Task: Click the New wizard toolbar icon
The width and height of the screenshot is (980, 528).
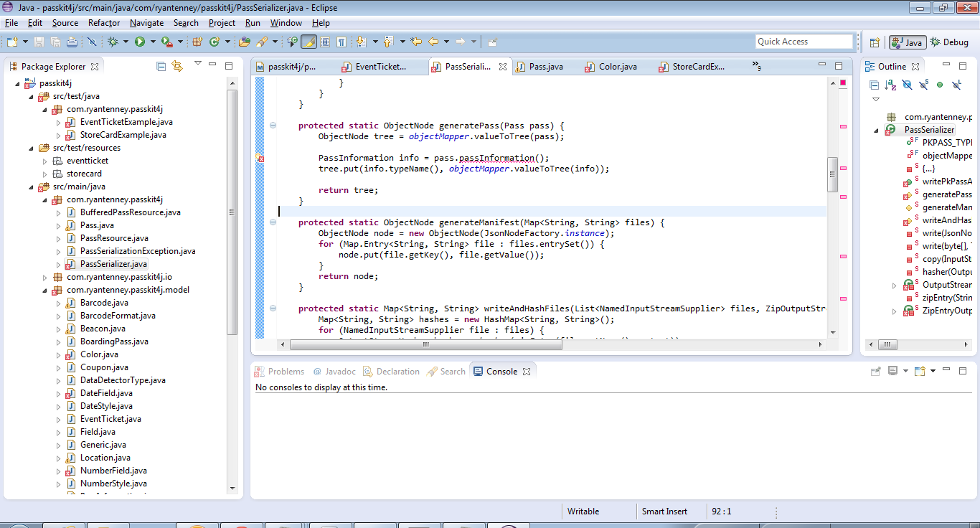Action: (x=12, y=42)
